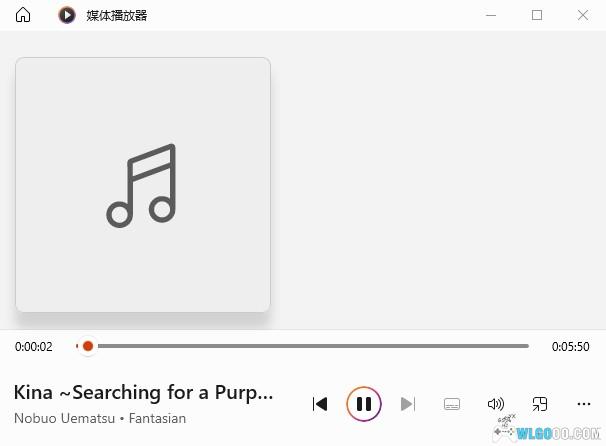The image size is (606, 446).
Task: Click the total duration 0:05:50 label
Action: pyautogui.click(x=570, y=347)
